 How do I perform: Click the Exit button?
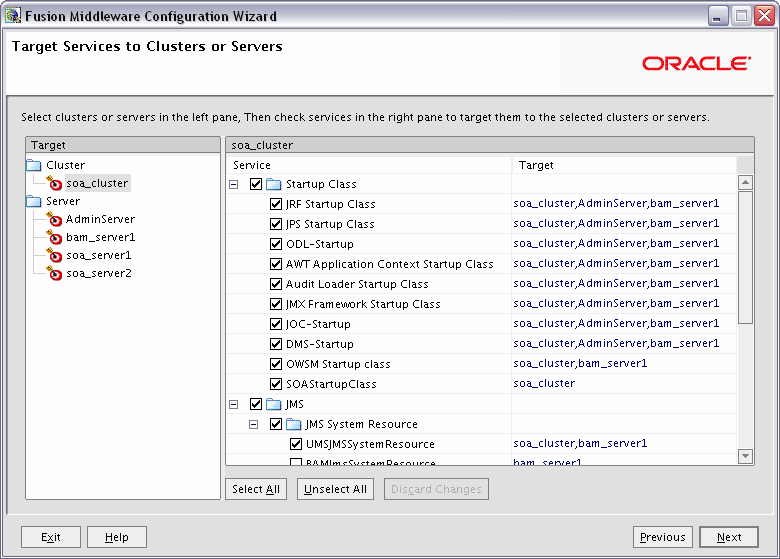coord(51,537)
